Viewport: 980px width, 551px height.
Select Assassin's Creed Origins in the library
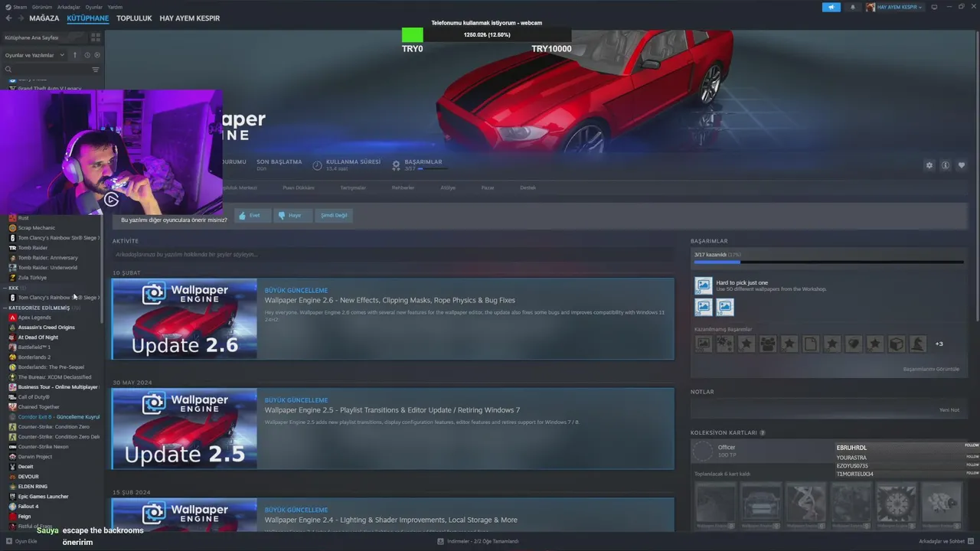(x=46, y=328)
